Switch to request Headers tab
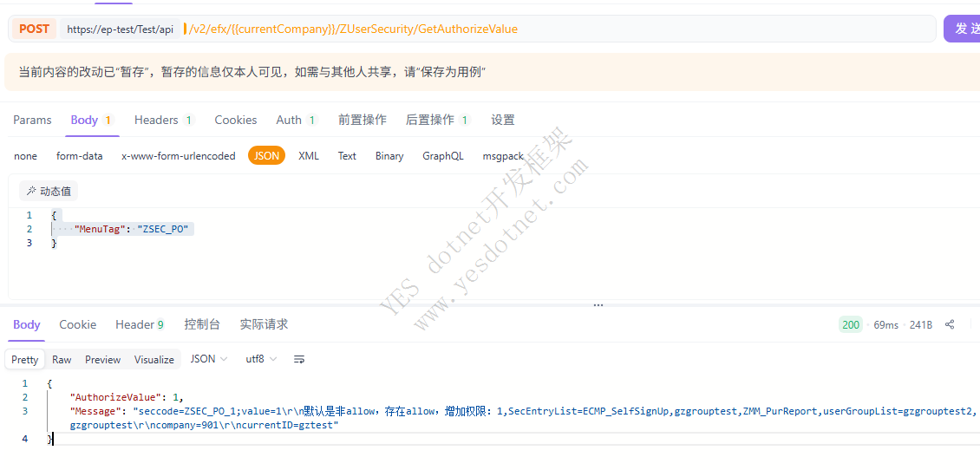This screenshot has height=470, width=980. pos(165,120)
